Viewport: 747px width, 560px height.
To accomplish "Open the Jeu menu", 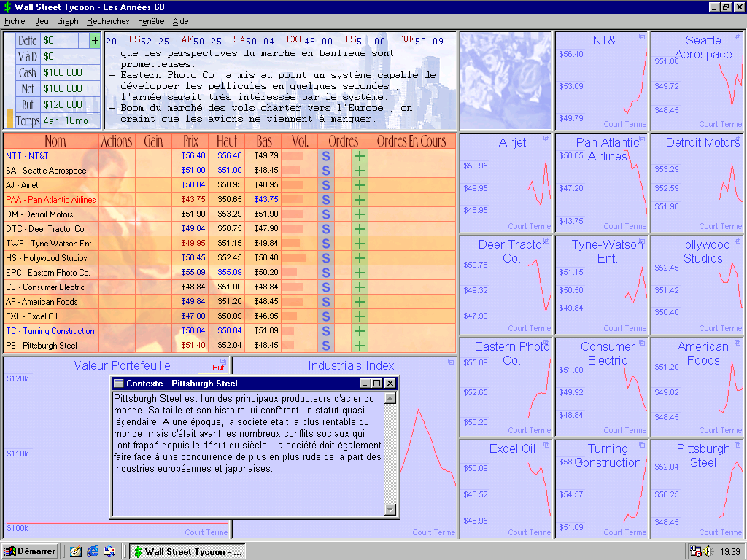I will (42, 21).
